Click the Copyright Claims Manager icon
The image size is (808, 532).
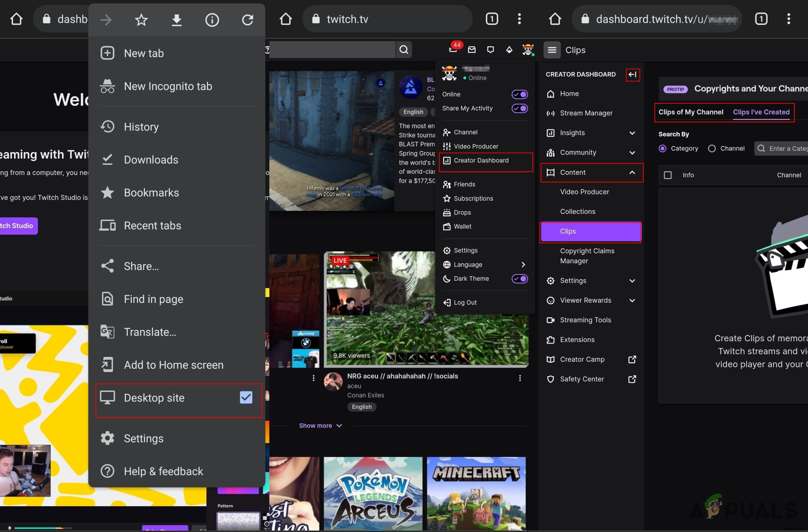point(587,255)
